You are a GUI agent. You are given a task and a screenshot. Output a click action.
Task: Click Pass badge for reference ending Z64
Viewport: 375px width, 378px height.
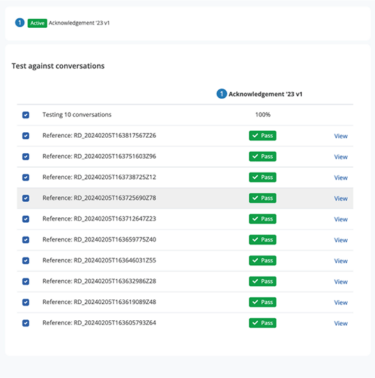(x=263, y=323)
